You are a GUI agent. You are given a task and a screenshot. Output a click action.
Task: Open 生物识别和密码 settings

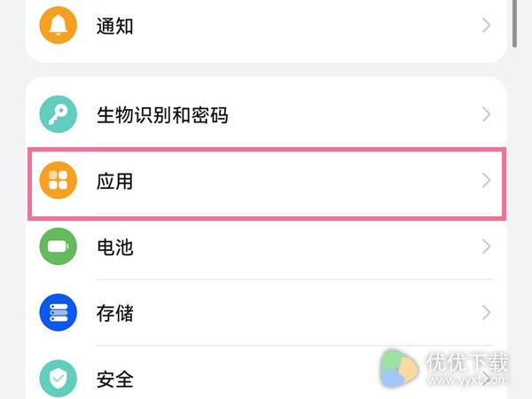click(x=162, y=115)
